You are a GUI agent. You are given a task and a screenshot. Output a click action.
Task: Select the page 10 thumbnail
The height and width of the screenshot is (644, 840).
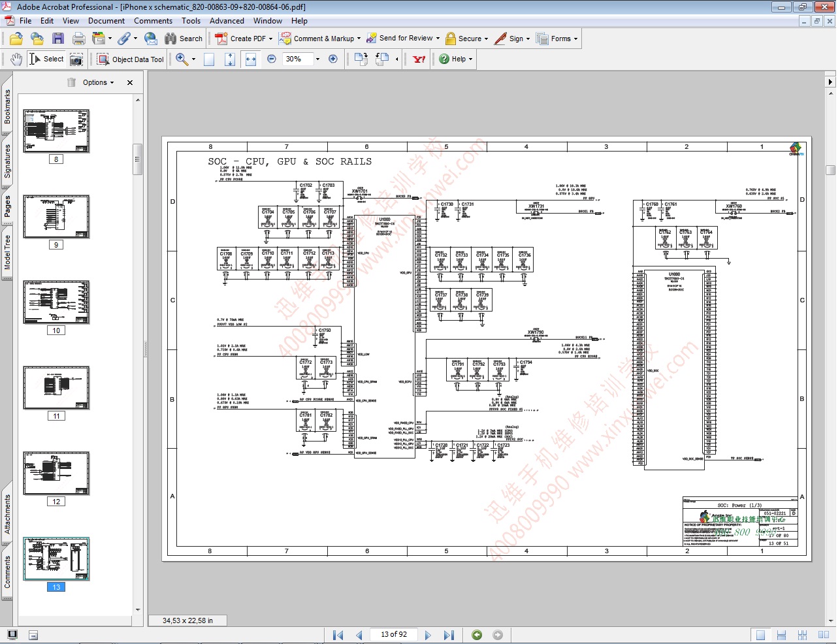[56, 302]
